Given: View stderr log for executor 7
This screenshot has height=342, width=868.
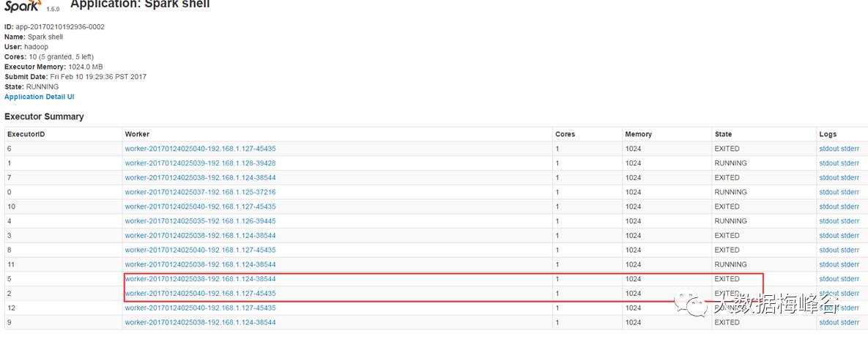Looking at the screenshot, I should (850, 178).
